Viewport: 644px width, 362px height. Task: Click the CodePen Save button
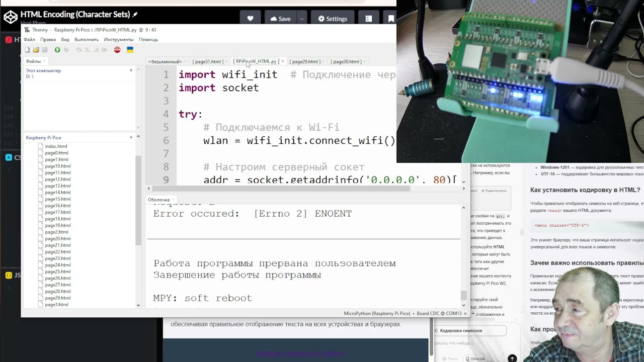[x=280, y=19]
